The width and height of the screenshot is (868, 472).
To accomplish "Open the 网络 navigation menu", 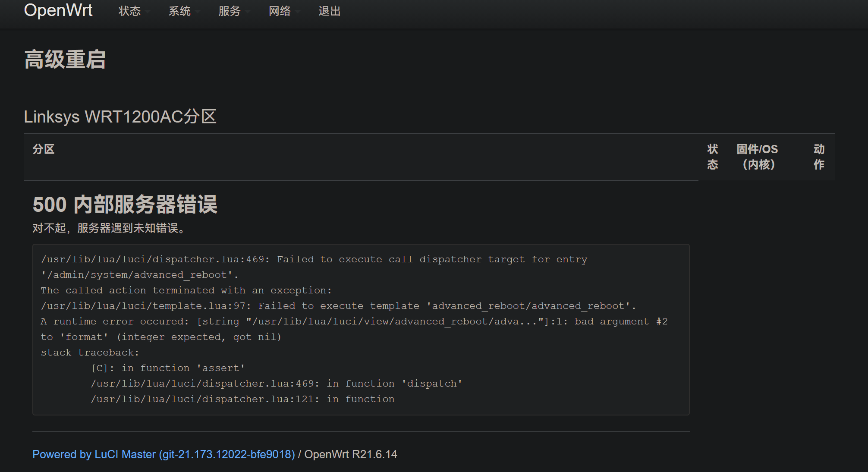I will coord(280,12).
